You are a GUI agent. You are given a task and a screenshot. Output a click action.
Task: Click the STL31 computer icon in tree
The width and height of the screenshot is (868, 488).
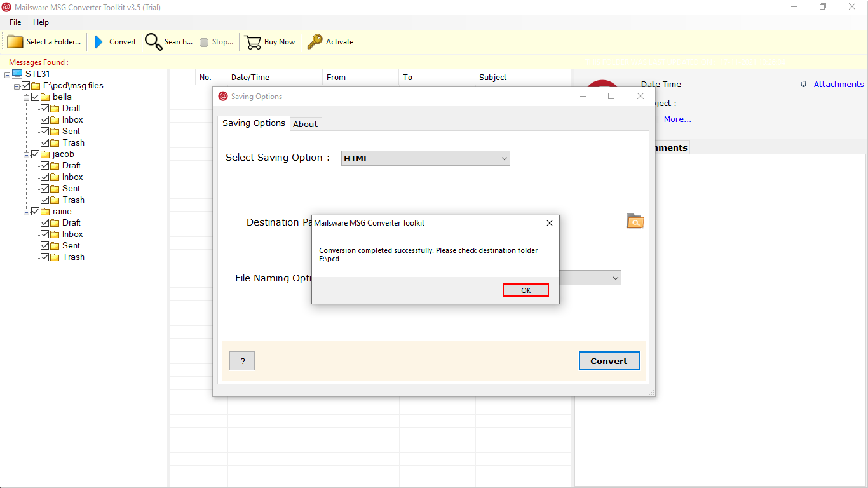pos(17,74)
